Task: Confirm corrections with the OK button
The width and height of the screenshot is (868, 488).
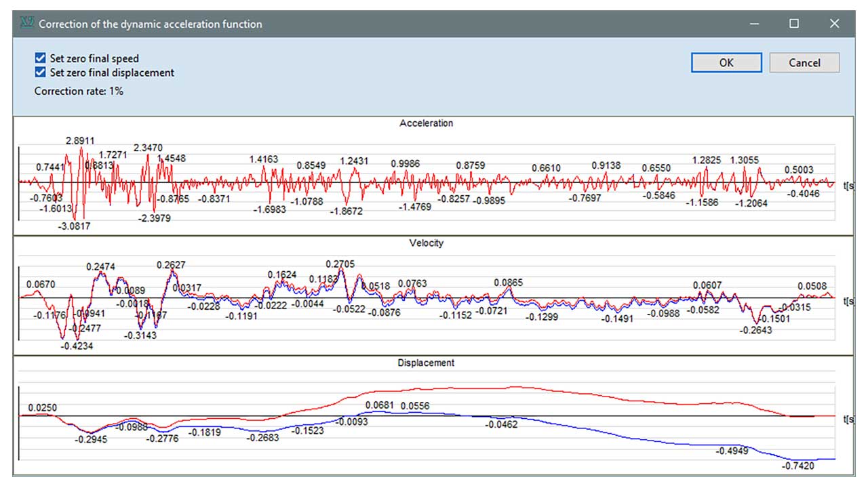Action: (x=726, y=62)
